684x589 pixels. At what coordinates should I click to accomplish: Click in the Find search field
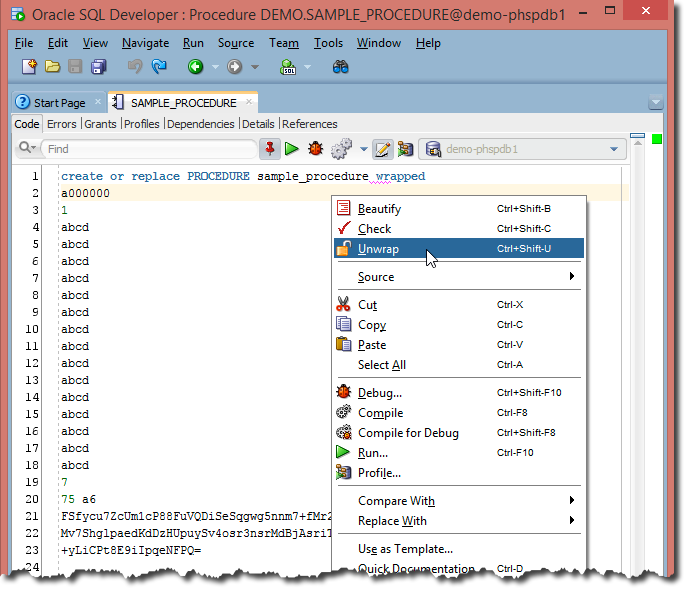(148, 149)
